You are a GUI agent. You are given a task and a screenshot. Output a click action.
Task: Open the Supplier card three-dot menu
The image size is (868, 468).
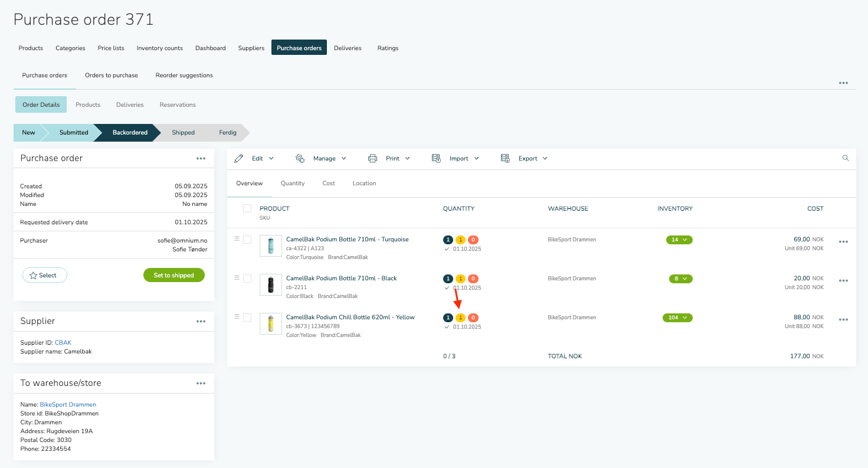pyautogui.click(x=201, y=321)
